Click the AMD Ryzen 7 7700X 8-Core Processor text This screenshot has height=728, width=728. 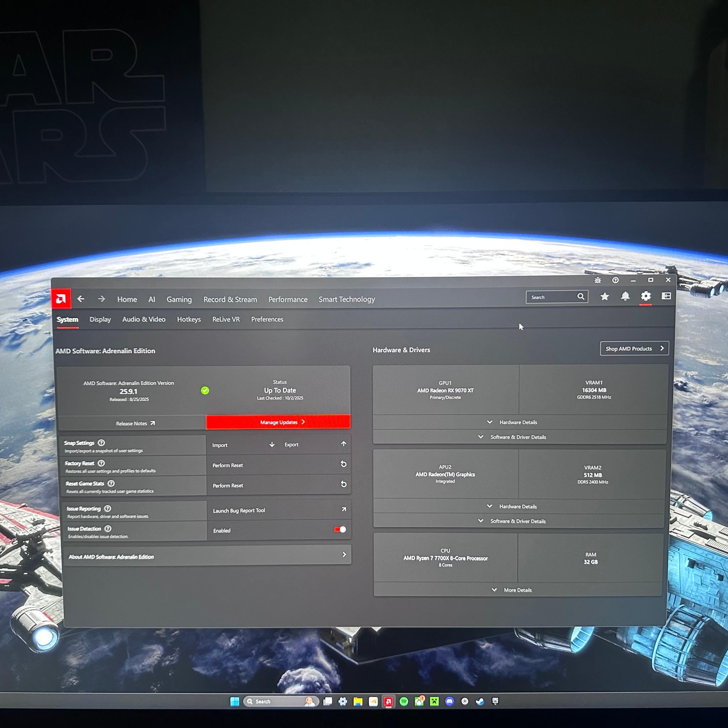click(x=445, y=558)
